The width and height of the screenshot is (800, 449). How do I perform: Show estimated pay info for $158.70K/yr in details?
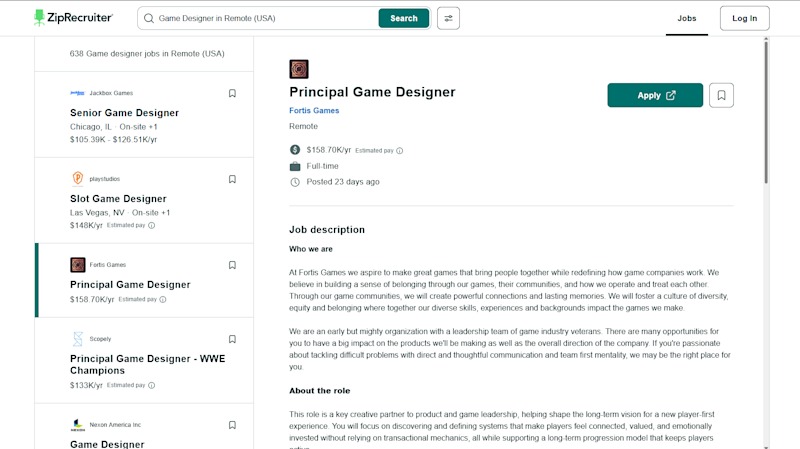(x=399, y=151)
